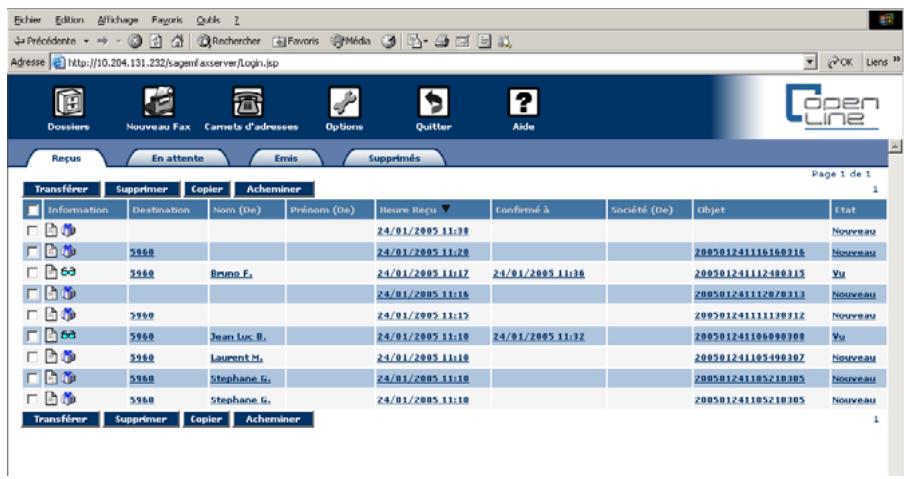The height and width of the screenshot is (479, 904).
Task: Click the browser print icon
Action: click(442, 42)
